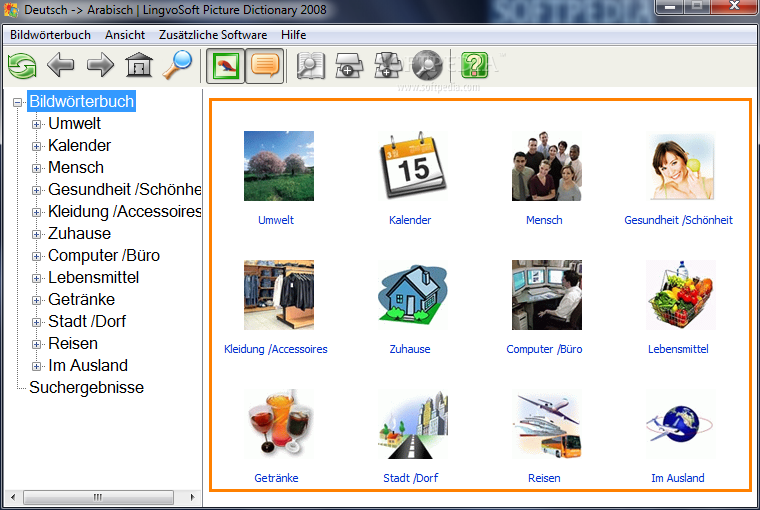Expand the Im Ausland tree node
Image resolution: width=760 pixels, height=510 pixels.
pyautogui.click(x=36, y=366)
